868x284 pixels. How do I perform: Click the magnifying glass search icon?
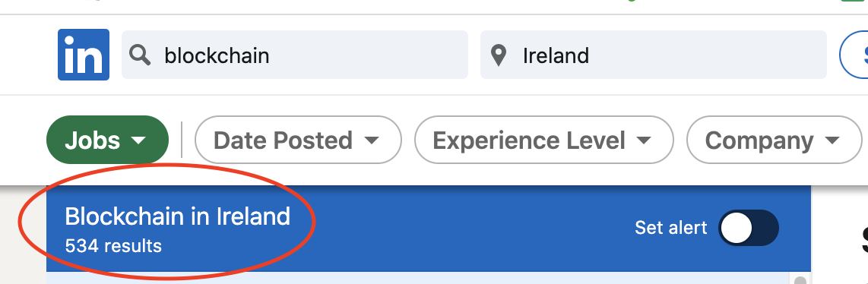(140, 55)
